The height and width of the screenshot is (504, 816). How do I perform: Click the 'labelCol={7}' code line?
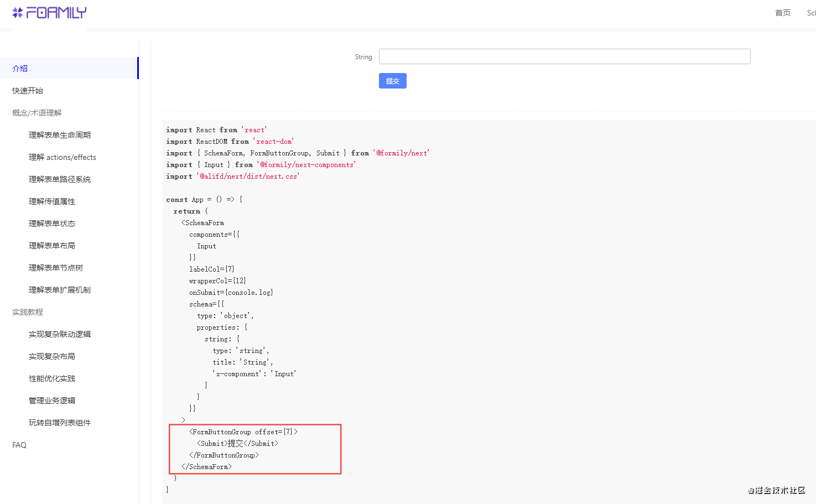click(x=212, y=269)
